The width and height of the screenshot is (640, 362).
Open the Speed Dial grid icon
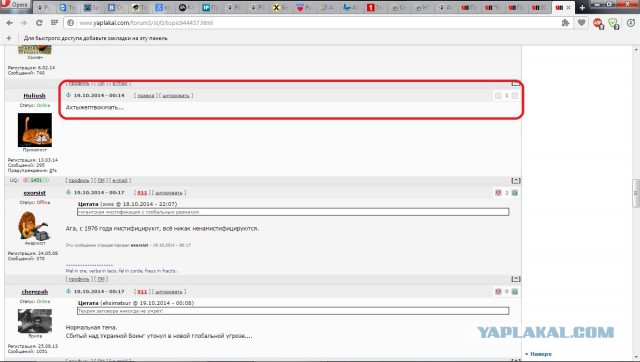54,23
